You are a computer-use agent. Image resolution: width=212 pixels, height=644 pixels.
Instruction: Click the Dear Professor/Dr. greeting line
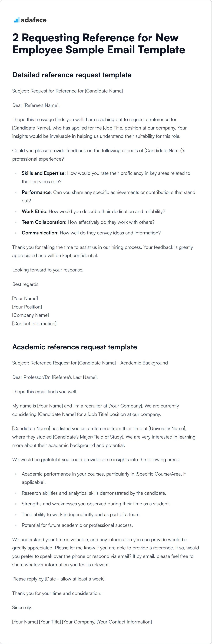55,377
